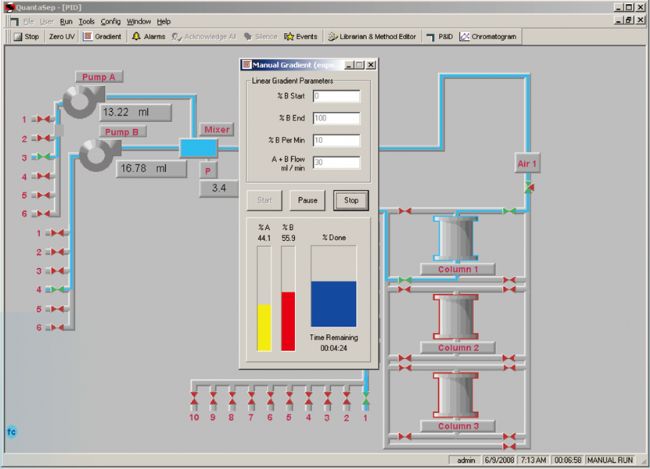This screenshot has width=650, height=469.
Task: Click the Pump B pump icon
Action: coord(96,153)
